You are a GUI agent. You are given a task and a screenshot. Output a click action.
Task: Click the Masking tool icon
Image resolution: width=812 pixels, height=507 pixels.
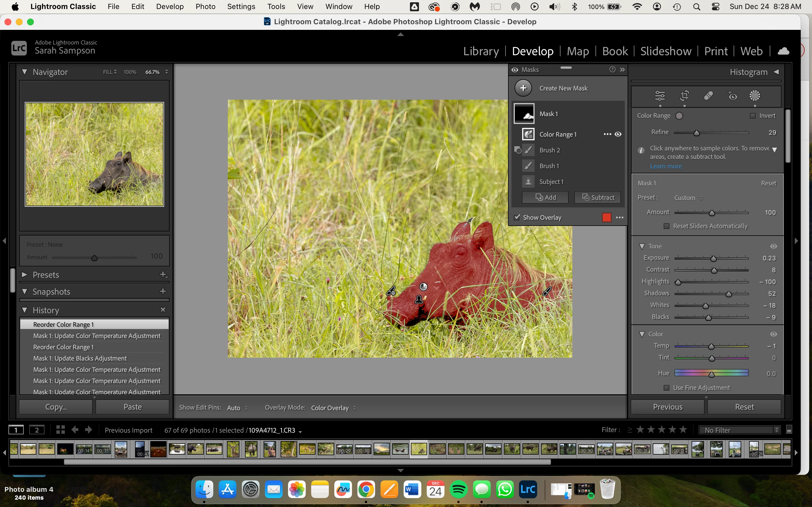point(754,96)
